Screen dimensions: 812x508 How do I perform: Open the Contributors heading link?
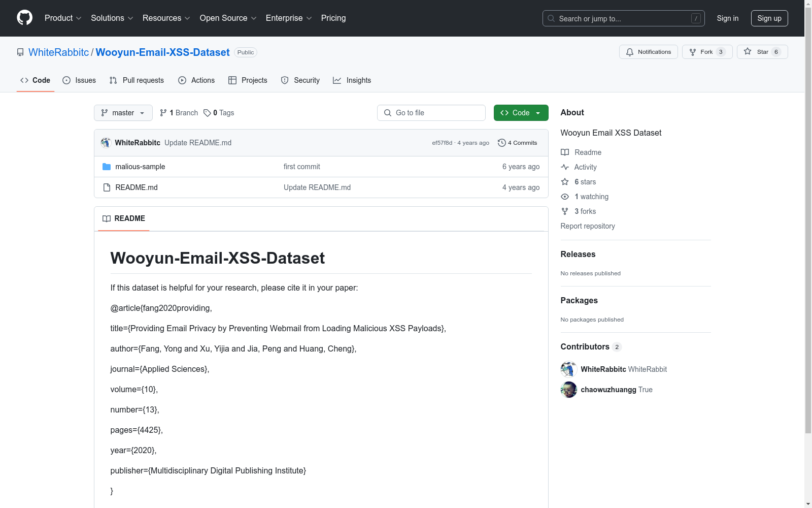[591, 346]
